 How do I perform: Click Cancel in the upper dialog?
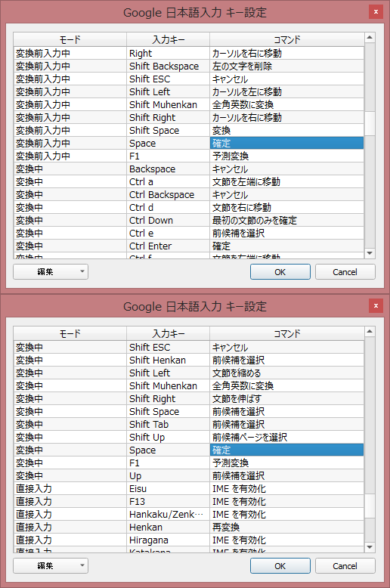tap(345, 272)
